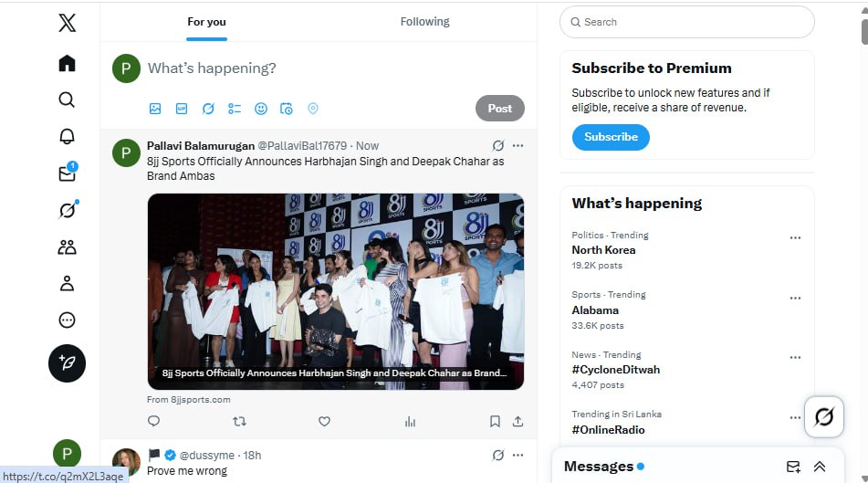Screen dimensions: 868x483
Task: Go to Home via house icon
Action: pos(67,63)
